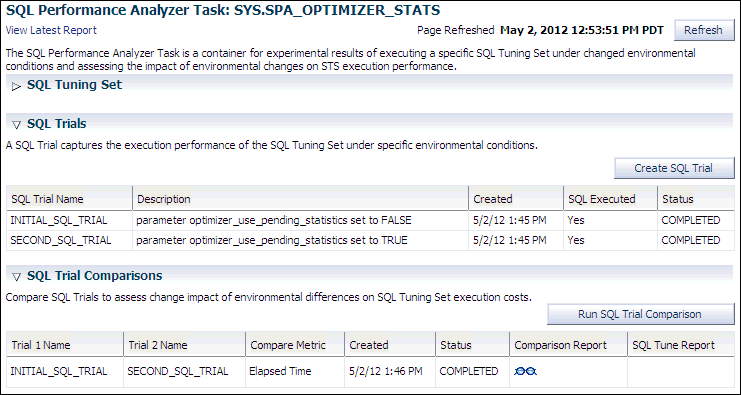Click the Create SQL Trial button
Image resolution: width=741 pixels, height=395 pixels.
point(674,168)
